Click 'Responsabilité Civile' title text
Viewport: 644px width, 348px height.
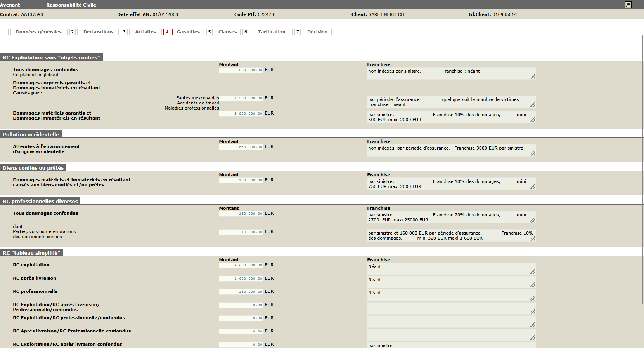(71, 5)
